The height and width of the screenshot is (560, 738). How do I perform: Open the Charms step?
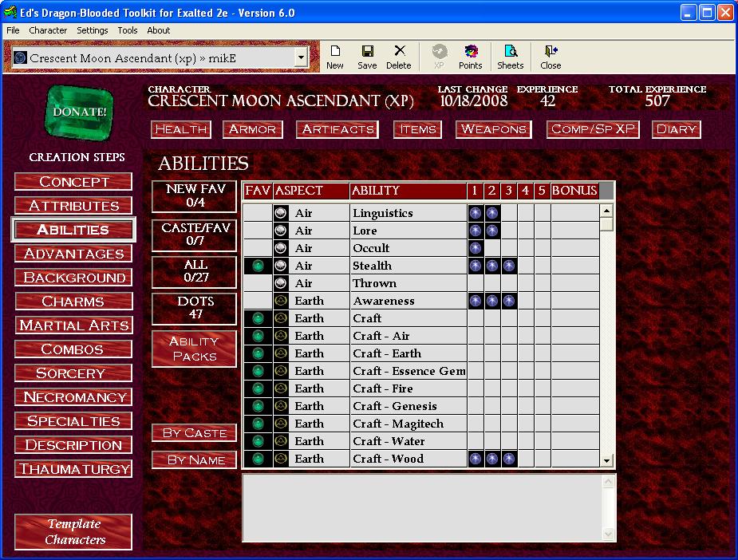tap(73, 302)
